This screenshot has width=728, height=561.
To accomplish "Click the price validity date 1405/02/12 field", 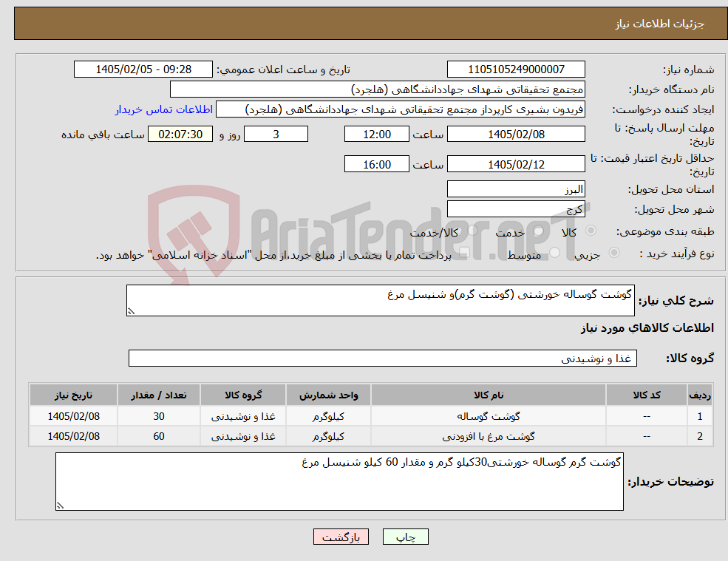I will [516, 164].
